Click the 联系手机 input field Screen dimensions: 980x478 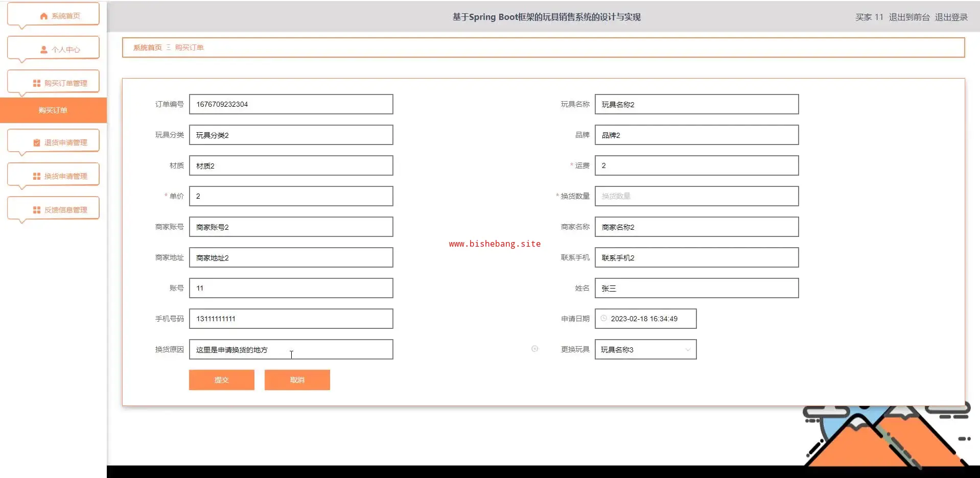tap(697, 257)
